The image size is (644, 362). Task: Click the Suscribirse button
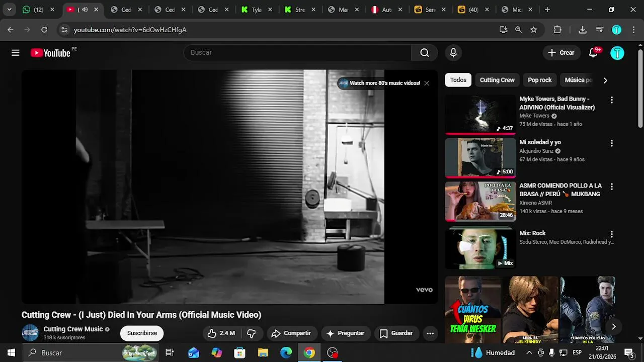142,333
